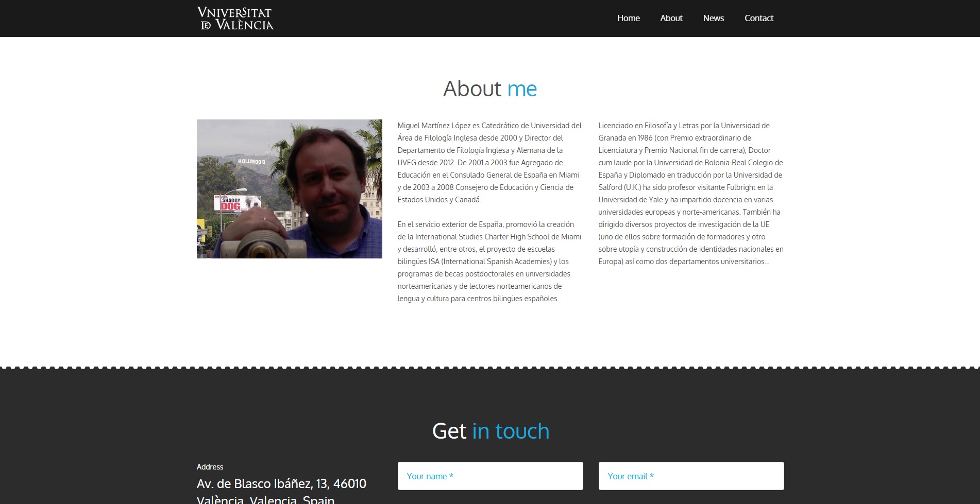Click the blue word touch in heading
The image size is (980, 504).
522,431
